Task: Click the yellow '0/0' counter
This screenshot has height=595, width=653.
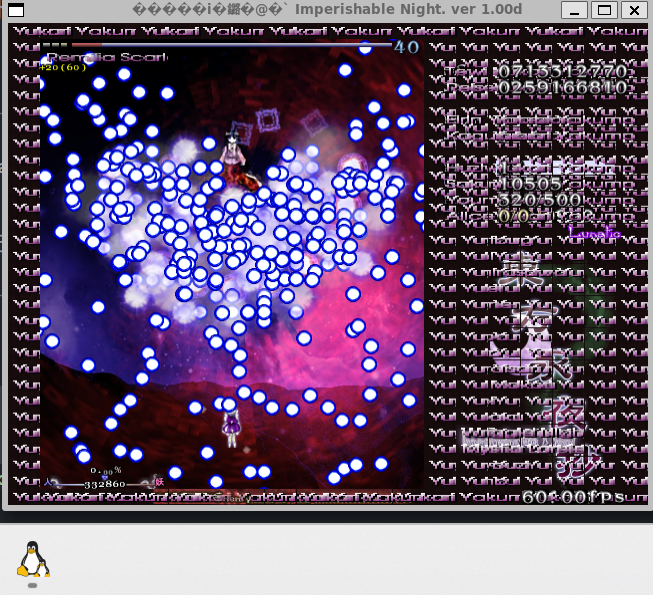Action: [513, 216]
